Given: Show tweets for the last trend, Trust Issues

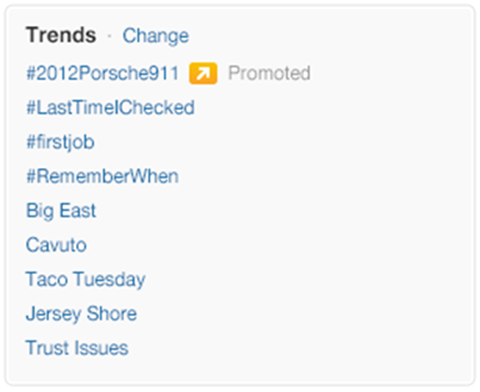Looking at the screenshot, I should coord(77,348).
